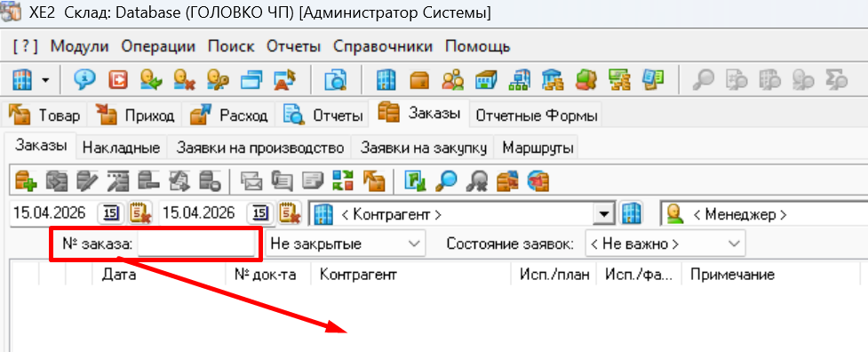The height and width of the screenshot is (352, 868).
Task: Open the [?] menu
Action: coord(26,46)
